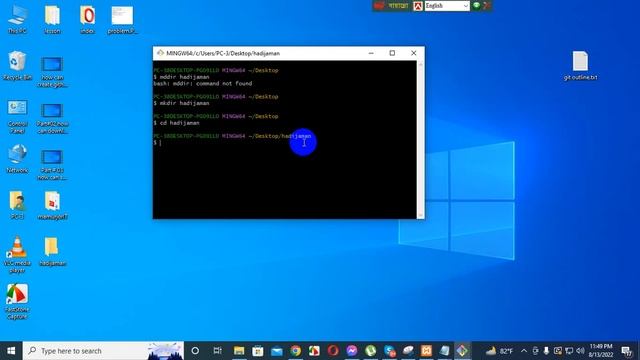Open Messenger from the taskbar
Viewport: 640px width, 360px height.
(x=352, y=351)
